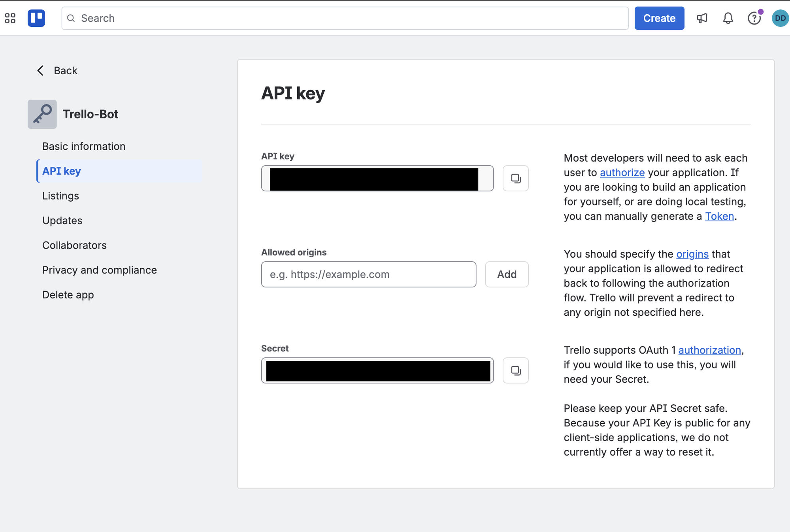Image resolution: width=790 pixels, height=532 pixels.
Task: Click the redacted API key field
Action: click(377, 178)
